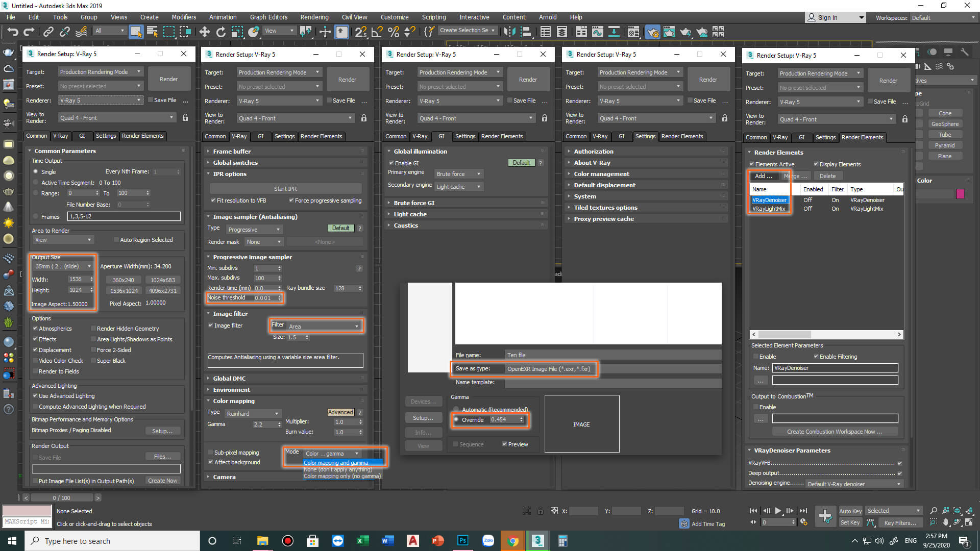Open the image Filter Area dropdown
Image resolution: width=980 pixels, height=551 pixels.
point(324,327)
